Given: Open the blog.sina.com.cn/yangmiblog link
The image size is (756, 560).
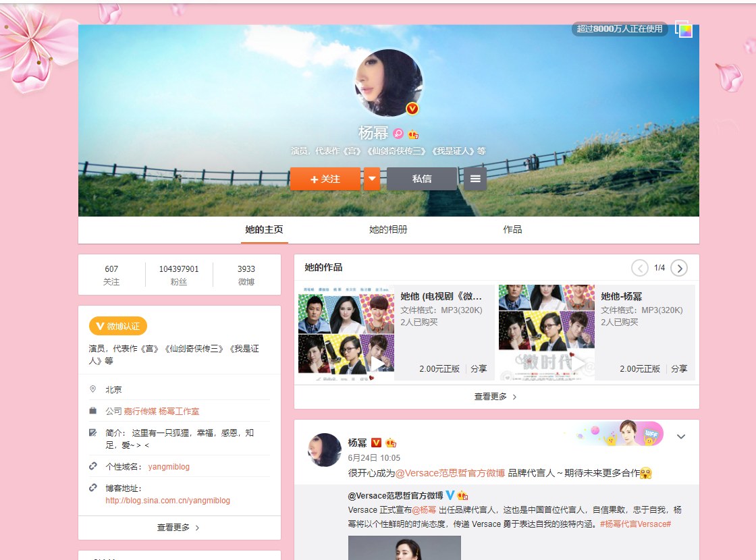Looking at the screenshot, I should pyautogui.click(x=167, y=501).
